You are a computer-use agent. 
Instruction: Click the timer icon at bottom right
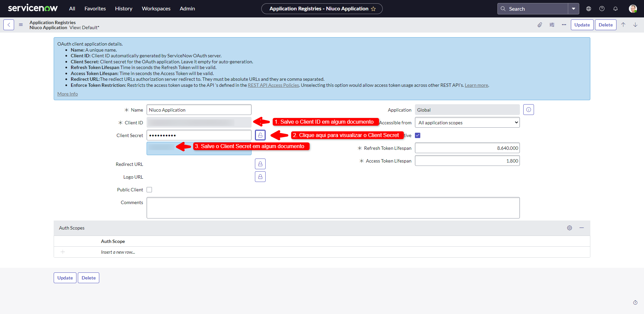635,303
